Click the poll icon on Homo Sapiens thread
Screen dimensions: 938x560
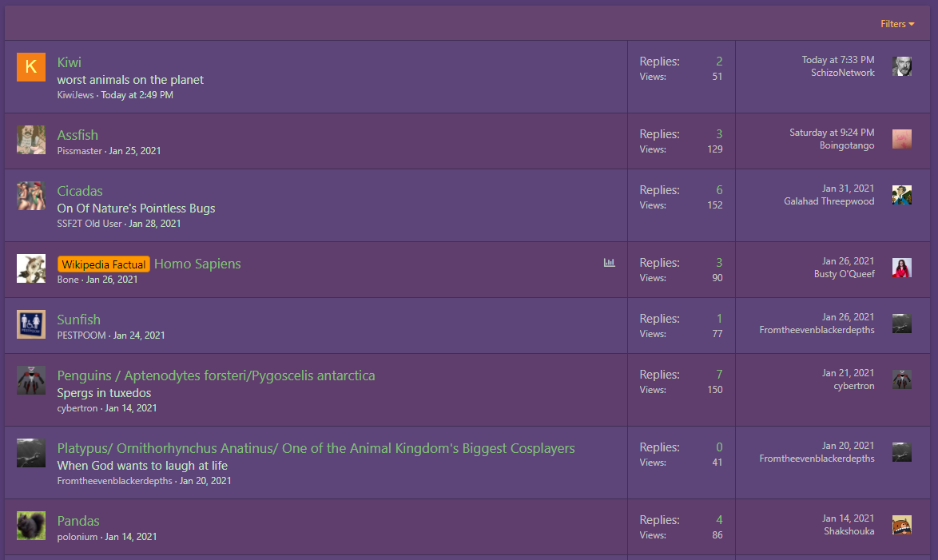(609, 263)
